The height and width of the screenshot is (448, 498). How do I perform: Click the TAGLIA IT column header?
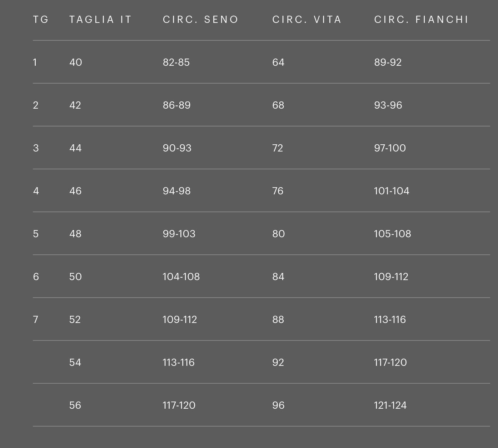(x=100, y=19)
